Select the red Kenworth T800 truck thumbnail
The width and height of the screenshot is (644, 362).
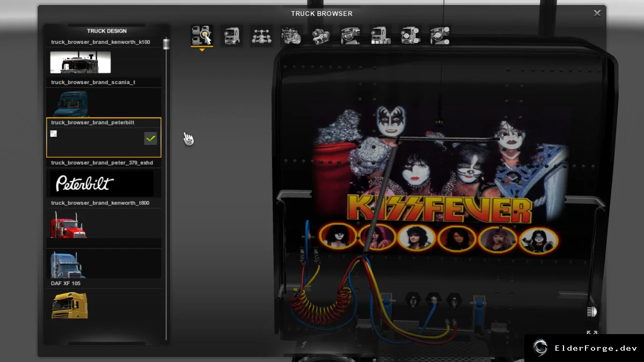tap(69, 225)
